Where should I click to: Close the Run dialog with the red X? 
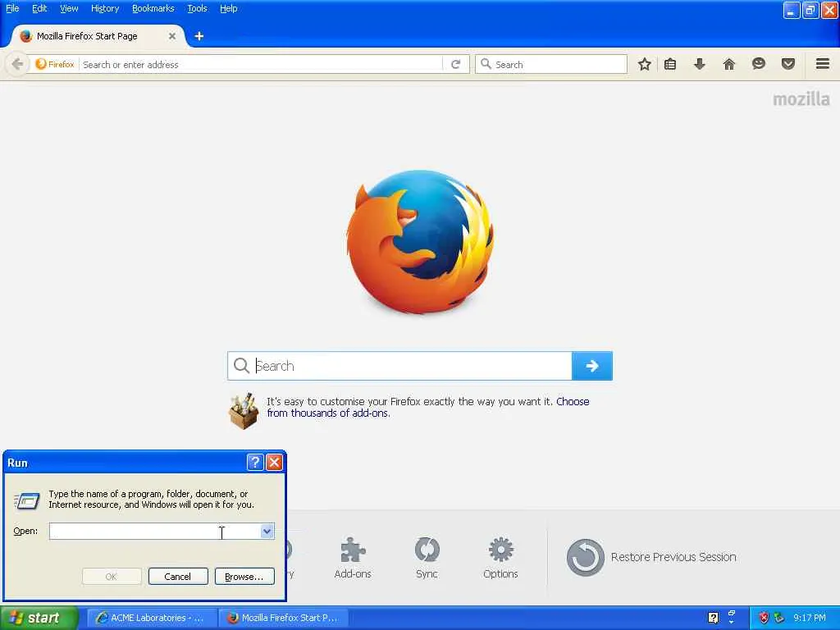coord(274,463)
